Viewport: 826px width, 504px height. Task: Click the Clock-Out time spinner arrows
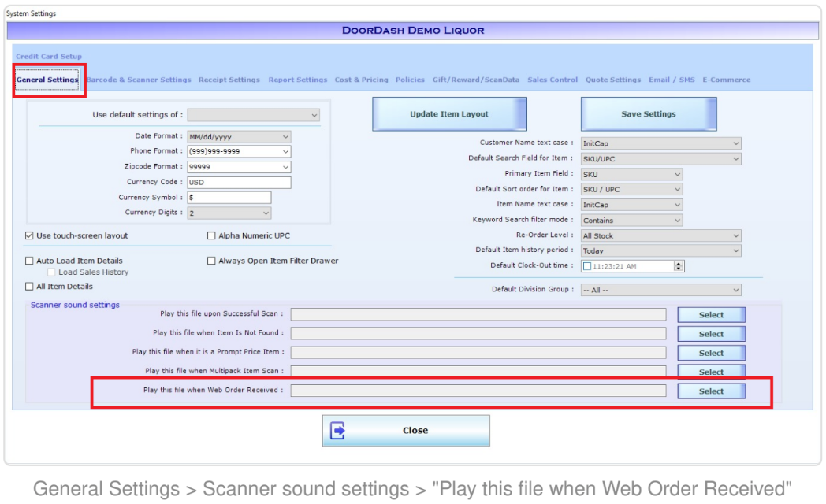pos(679,266)
